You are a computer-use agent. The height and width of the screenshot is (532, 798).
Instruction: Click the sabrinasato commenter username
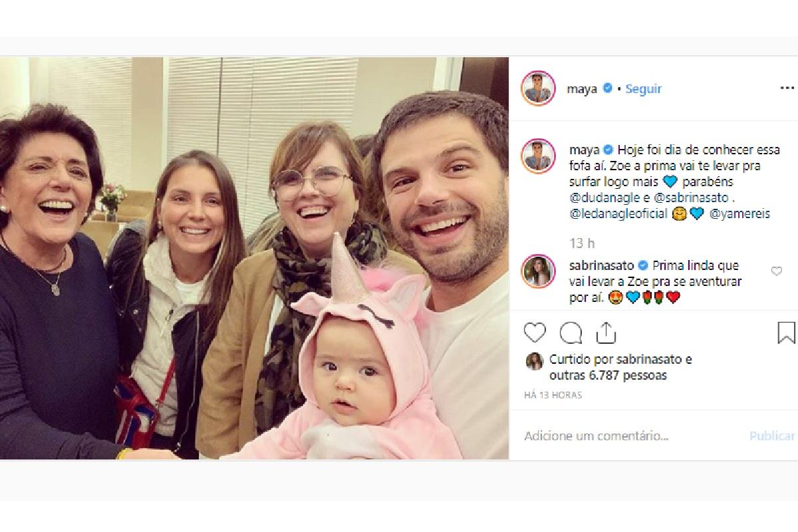coord(601,266)
